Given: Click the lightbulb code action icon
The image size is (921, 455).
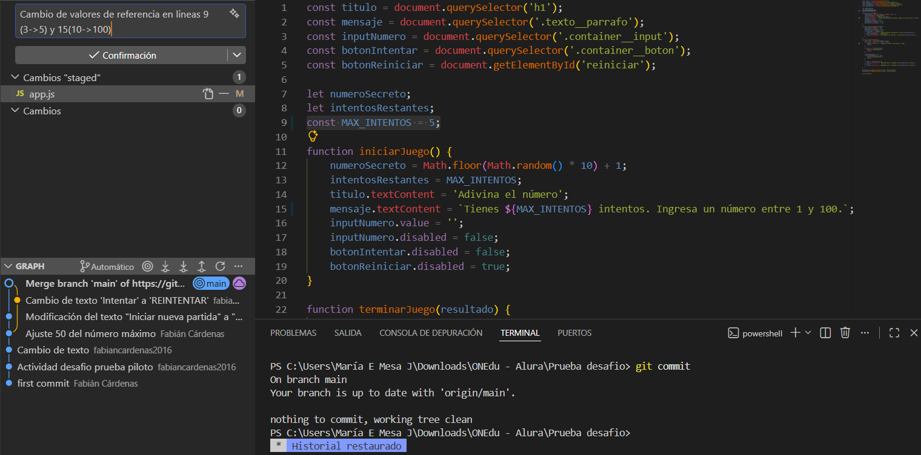Looking at the screenshot, I should click(x=313, y=136).
